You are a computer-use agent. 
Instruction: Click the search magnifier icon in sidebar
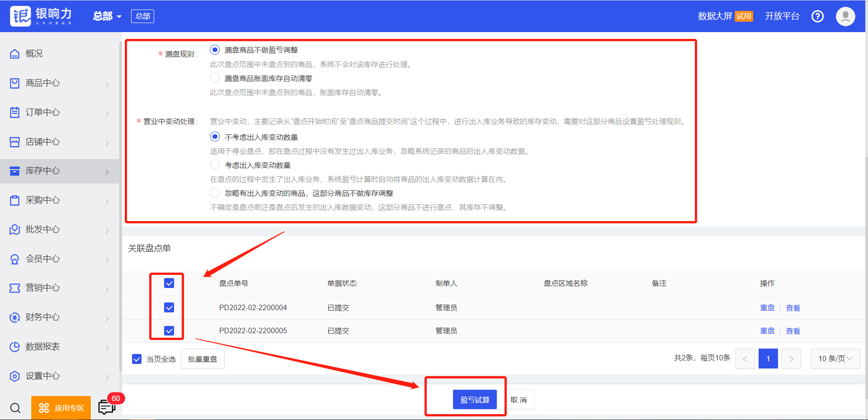pyautogui.click(x=15, y=408)
